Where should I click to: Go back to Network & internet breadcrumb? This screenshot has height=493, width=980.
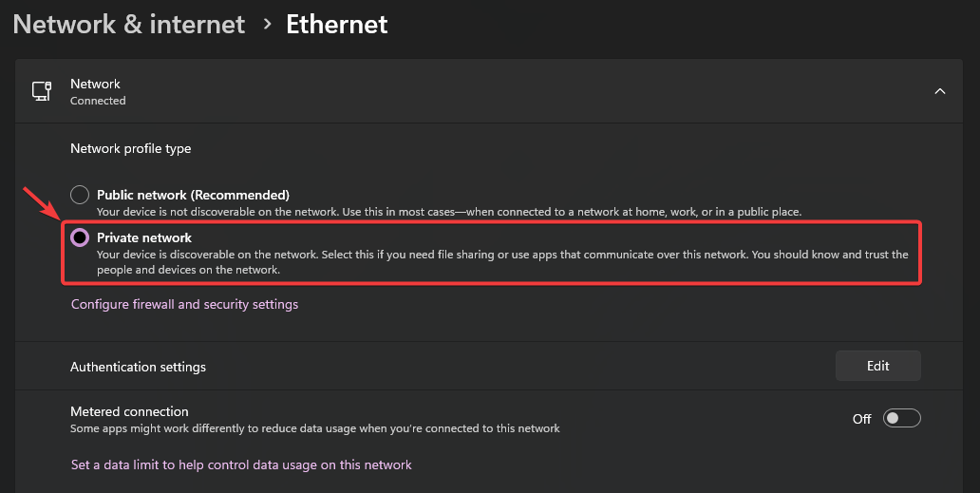pos(129,25)
